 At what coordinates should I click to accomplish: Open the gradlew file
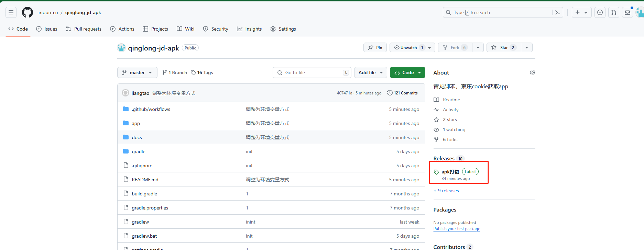pos(140,222)
